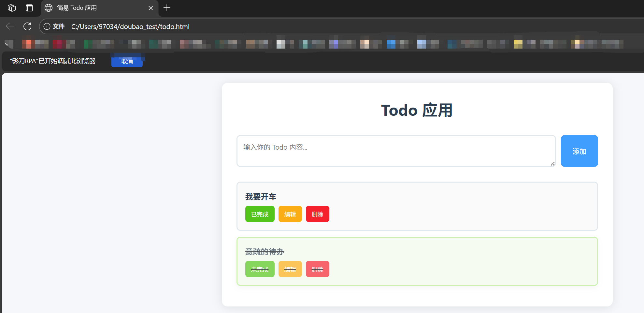Select the 简易 Todo 应用 tab
This screenshot has width=644, height=313.
tap(100, 8)
